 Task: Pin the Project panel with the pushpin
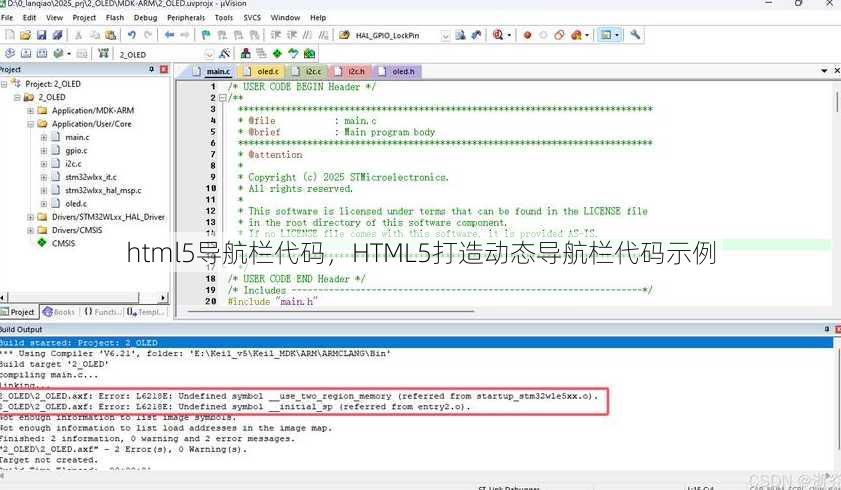coord(151,70)
